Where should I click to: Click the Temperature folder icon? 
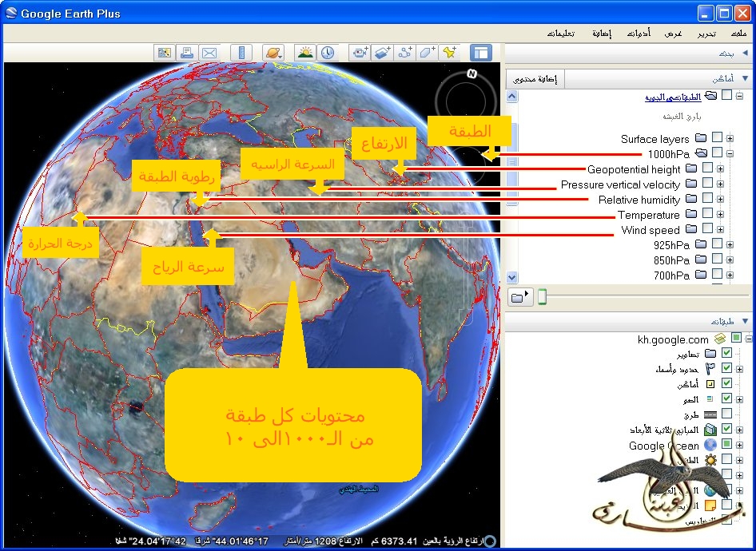coord(691,214)
